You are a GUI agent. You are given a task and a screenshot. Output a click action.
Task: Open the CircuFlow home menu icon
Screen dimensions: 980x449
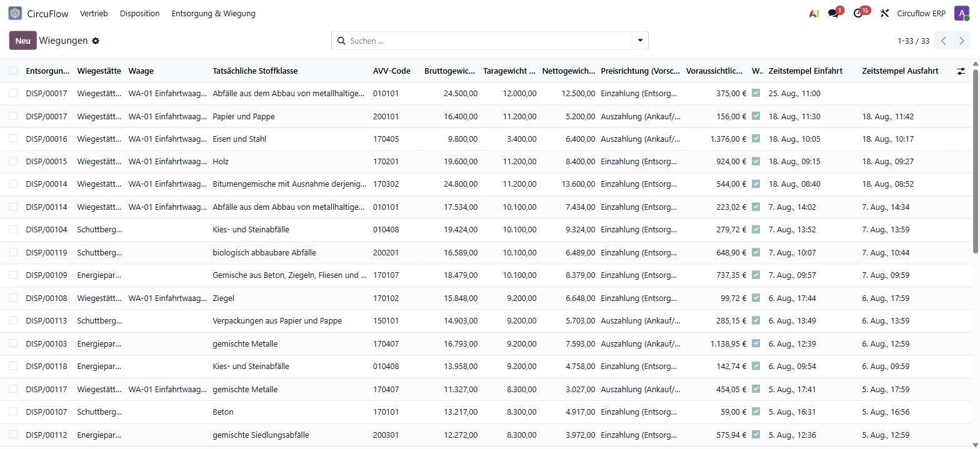(15, 13)
